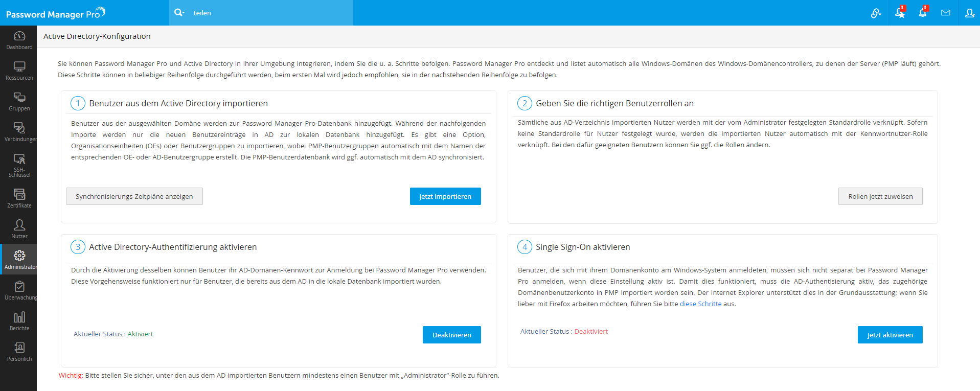Open the Dashboard sidebar icon
980x391 pixels.
(x=19, y=40)
